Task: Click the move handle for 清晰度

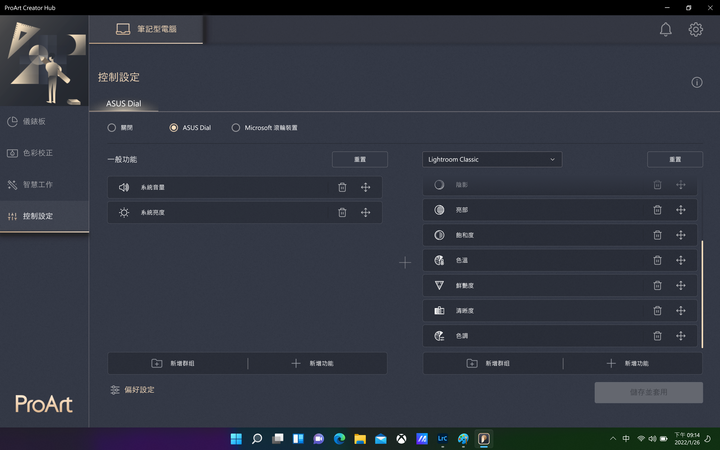Action: (x=681, y=311)
